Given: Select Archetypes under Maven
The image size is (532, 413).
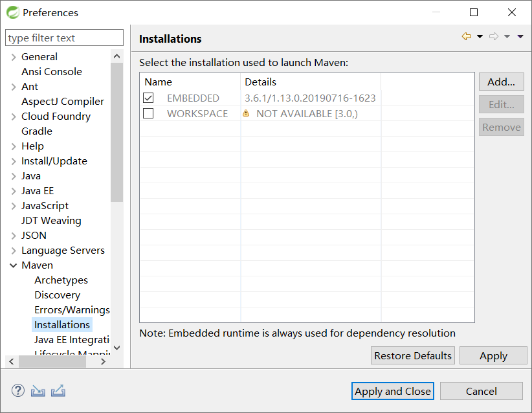Looking at the screenshot, I should click(61, 280).
